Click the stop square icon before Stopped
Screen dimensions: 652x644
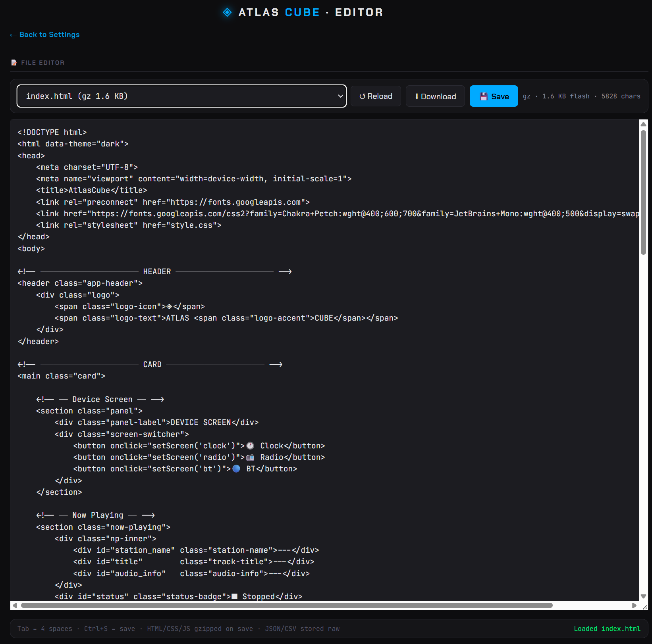tap(235, 596)
